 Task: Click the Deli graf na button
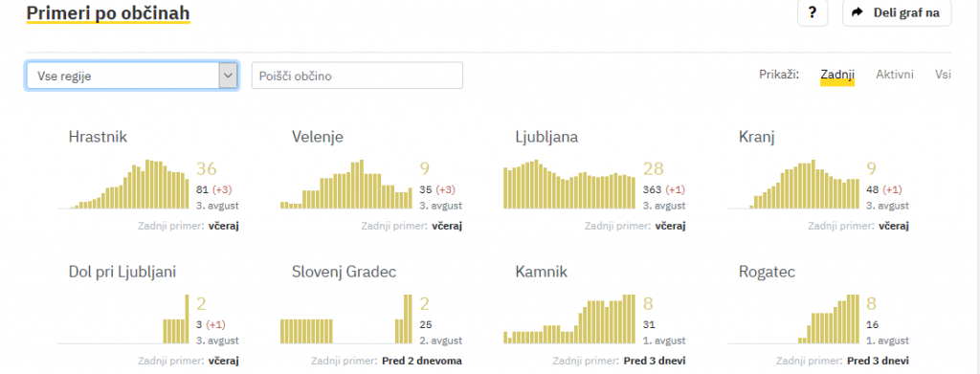896,12
